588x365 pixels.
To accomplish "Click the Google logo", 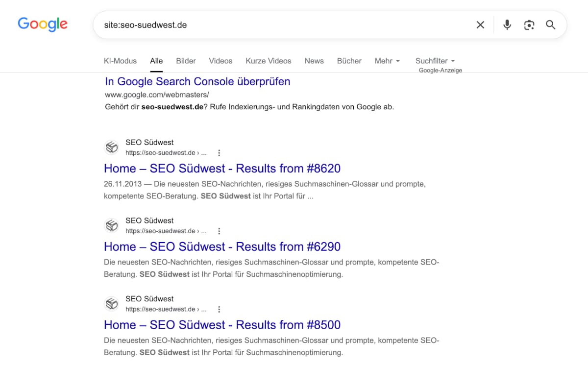I will pos(43,24).
